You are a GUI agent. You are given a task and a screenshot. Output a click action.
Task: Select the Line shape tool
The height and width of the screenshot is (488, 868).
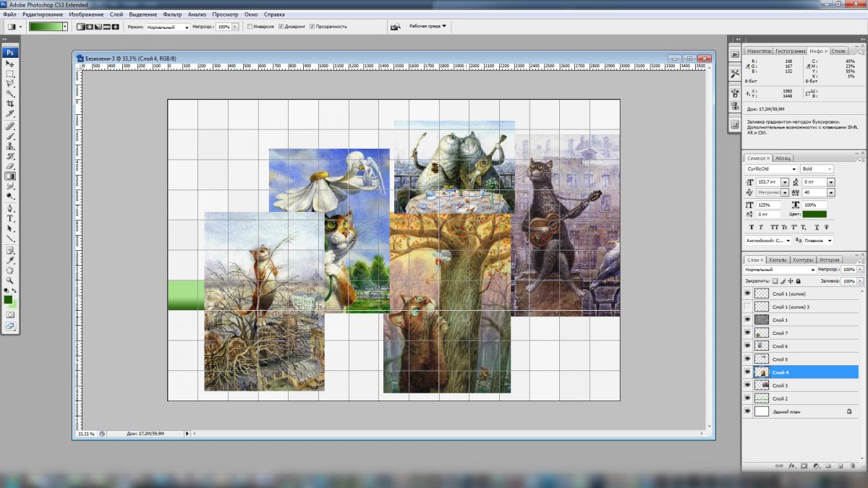(x=10, y=238)
